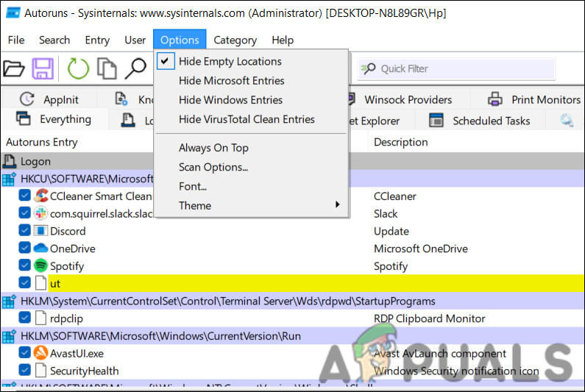Enable Always On Top
This screenshot has height=392, width=585.
[252, 148]
